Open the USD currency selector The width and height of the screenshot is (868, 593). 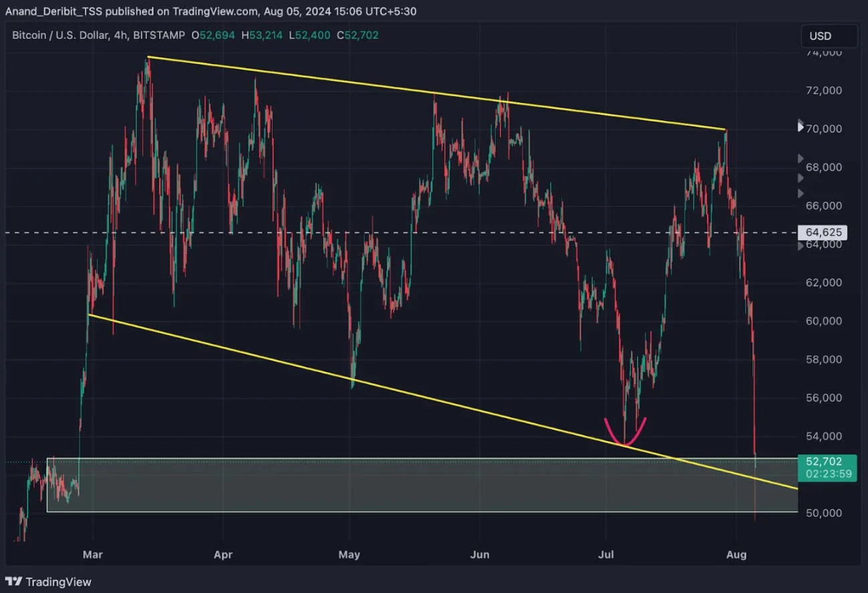click(x=829, y=36)
